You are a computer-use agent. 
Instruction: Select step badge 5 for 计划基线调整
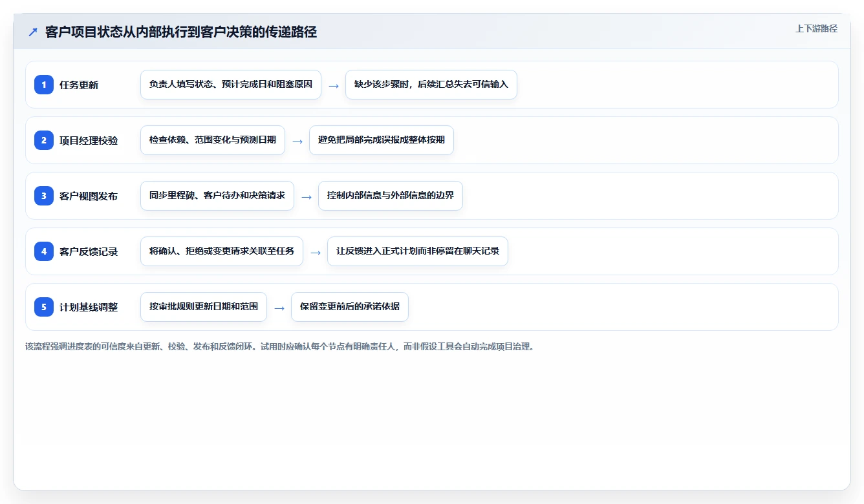tap(44, 306)
